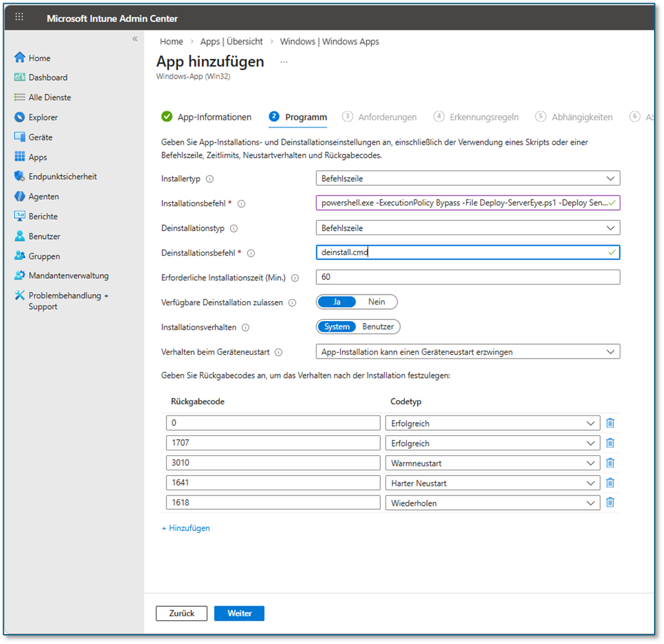Click the Problembehandlung wrench icon
The height and width of the screenshot is (644, 664).
tap(20, 295)
